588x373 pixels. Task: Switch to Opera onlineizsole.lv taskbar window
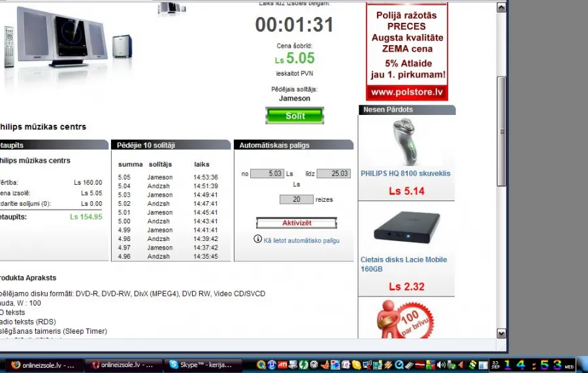point(123,365)
